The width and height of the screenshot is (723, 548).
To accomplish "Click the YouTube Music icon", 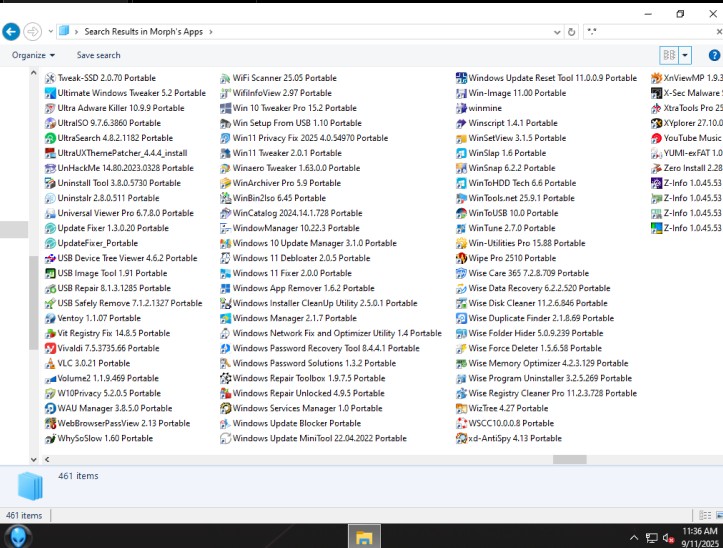I will tap(656, 138).
